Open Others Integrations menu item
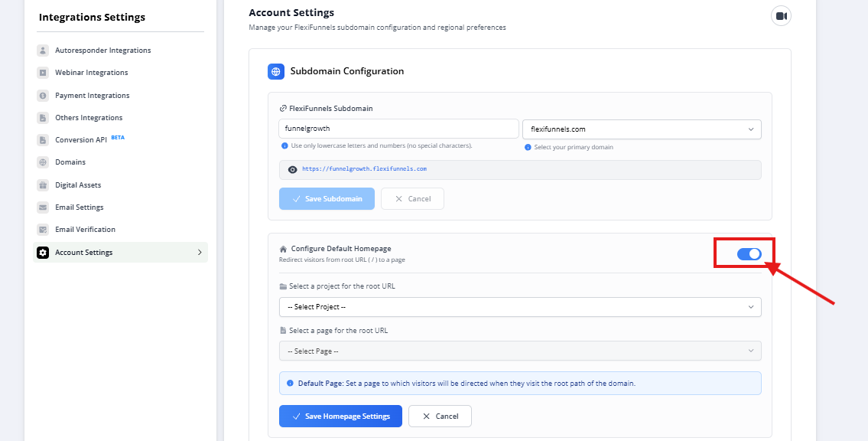Image resolution: width=868 pixels, height=441 pixels. (x=89, y=118)
